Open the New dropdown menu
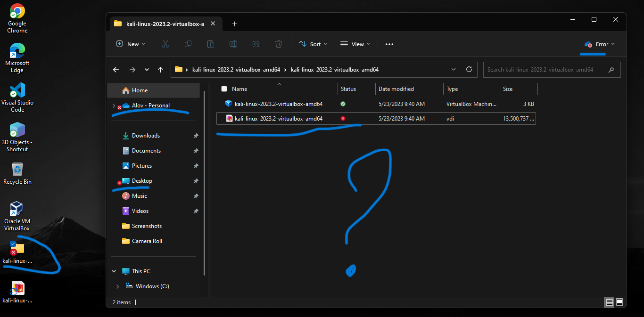The image size is (644, 317). point(131,44)
